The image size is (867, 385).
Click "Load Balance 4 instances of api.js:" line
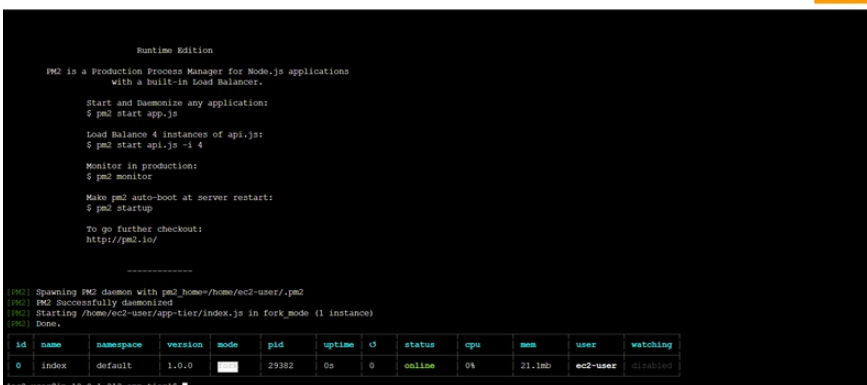(x=174, y=135)
